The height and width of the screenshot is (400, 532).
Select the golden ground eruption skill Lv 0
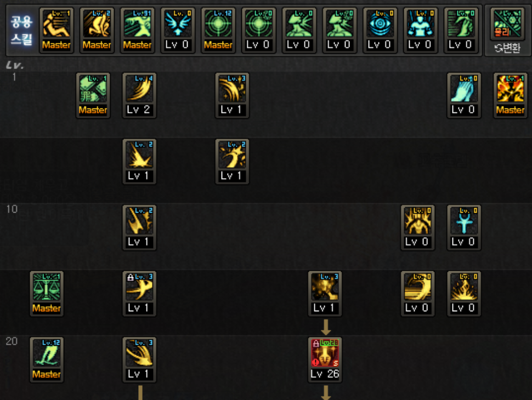[464, 294]
